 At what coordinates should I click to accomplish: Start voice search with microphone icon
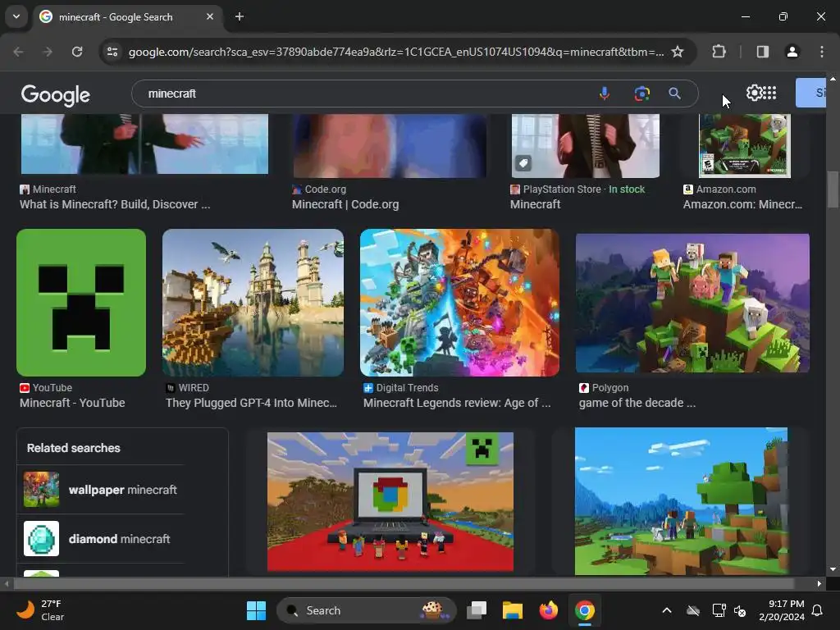coord(605,94)
